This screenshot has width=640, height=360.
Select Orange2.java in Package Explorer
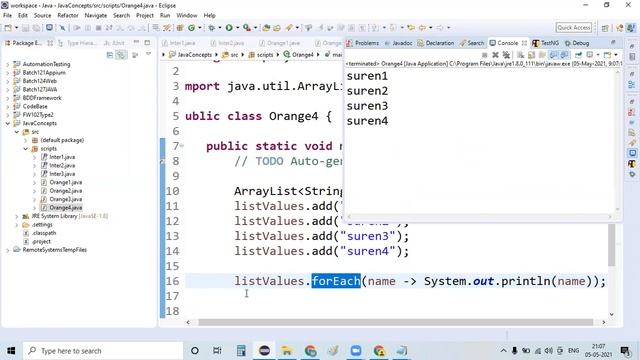[65, 191]
